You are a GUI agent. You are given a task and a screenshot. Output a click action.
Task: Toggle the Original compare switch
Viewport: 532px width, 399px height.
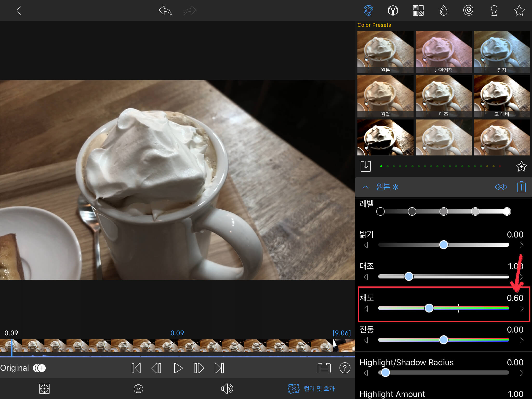39,368
